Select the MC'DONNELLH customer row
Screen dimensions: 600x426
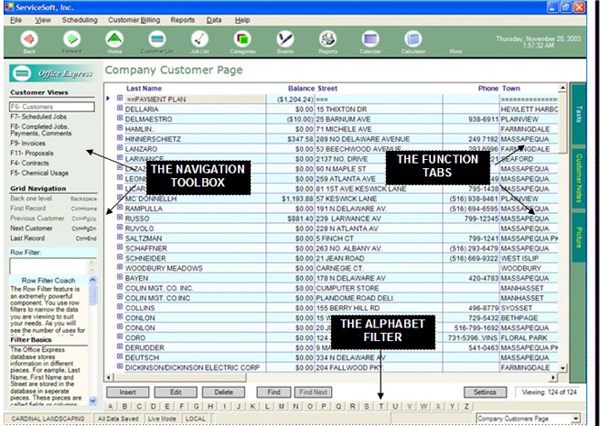coord(337,199)
